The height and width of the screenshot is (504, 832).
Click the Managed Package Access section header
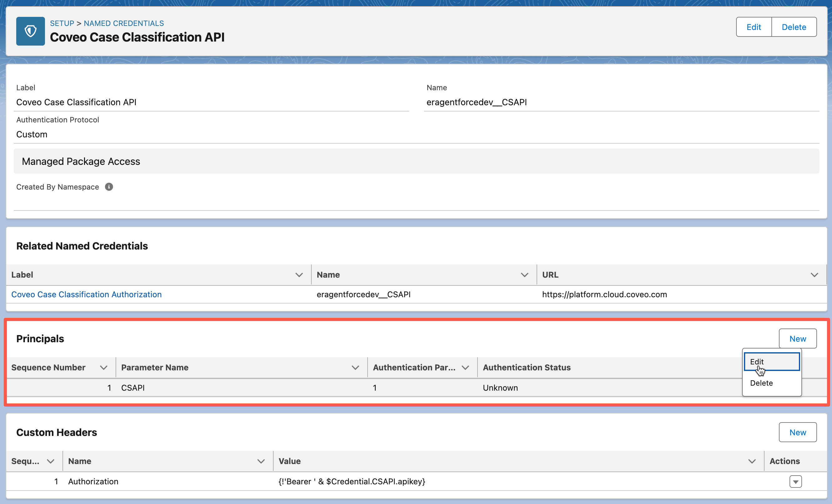coord(416,161)
